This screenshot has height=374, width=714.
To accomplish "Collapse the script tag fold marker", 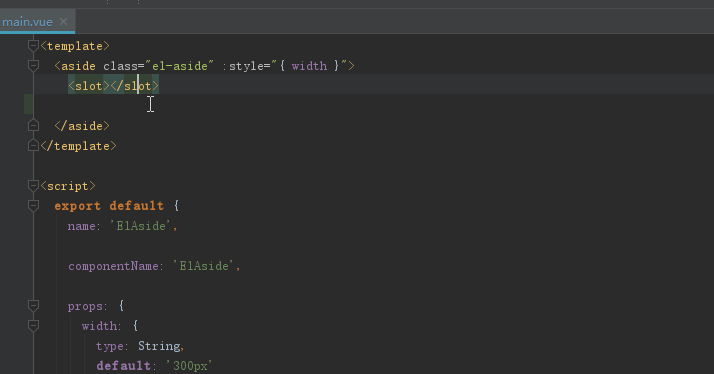I will pyautogui.click(x=33, y=185).
